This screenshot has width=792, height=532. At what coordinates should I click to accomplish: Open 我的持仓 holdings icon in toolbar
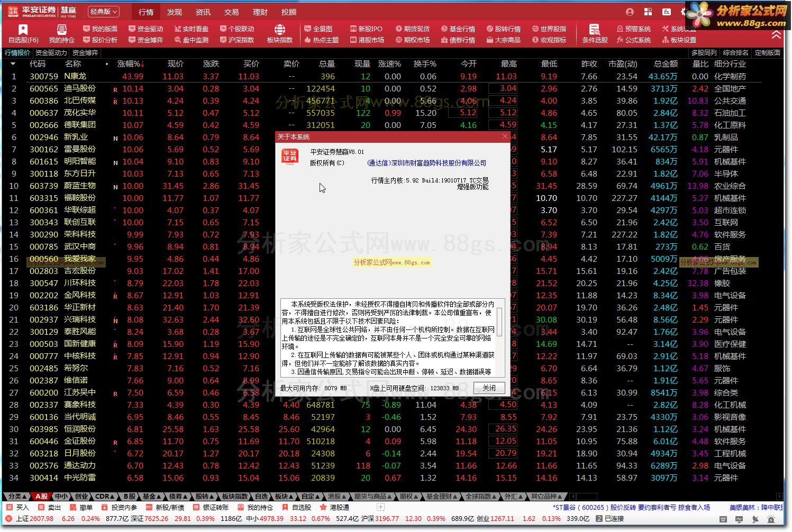(61, 34)
